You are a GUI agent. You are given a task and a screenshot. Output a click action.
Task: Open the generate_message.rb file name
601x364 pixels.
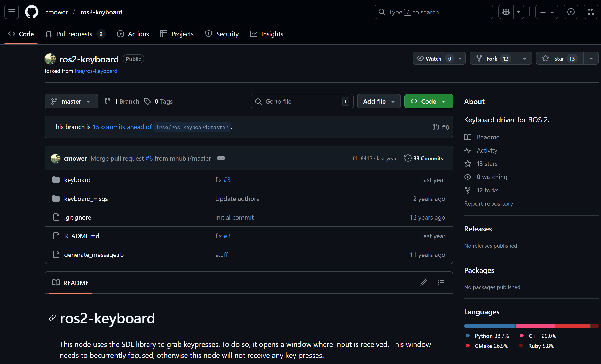pos(94,254)
